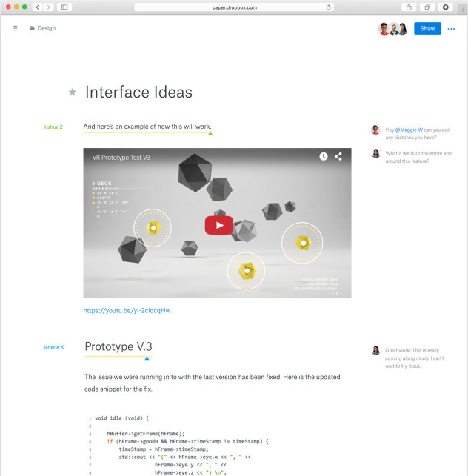Click the Janette K author label
The height and width of the screenshot is (476, 468).
point(53,347)
